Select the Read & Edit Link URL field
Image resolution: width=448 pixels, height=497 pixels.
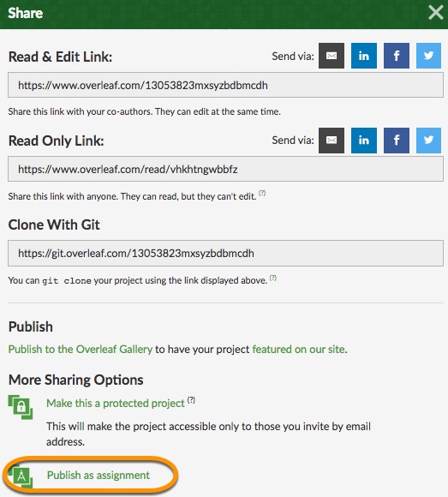[225, 85]
